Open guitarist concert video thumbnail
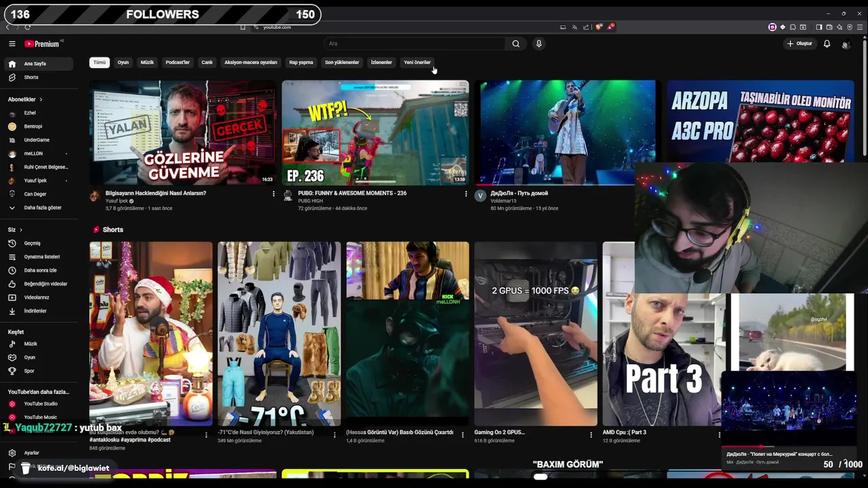This screenshot has width=868, height=488. pos(568,133)
